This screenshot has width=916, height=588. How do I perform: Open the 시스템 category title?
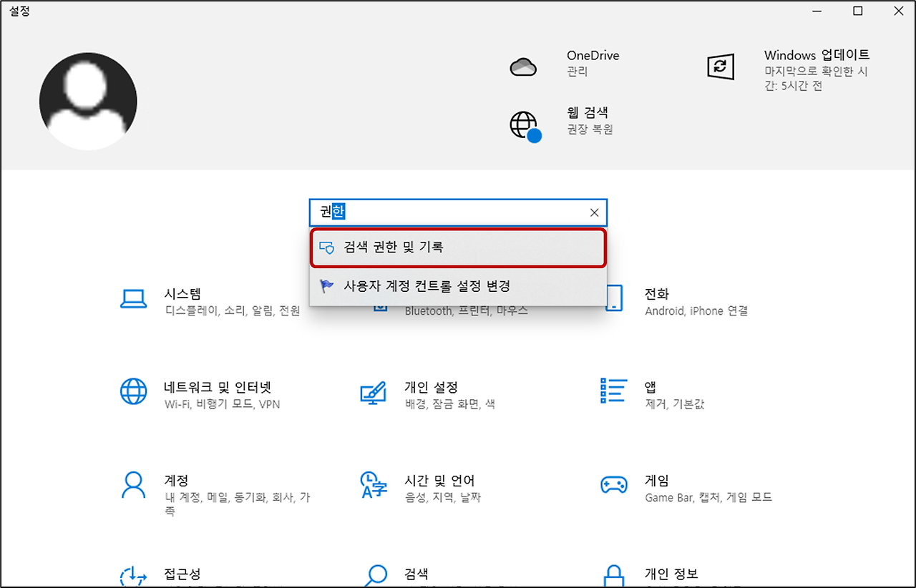[x=182, y=294]
